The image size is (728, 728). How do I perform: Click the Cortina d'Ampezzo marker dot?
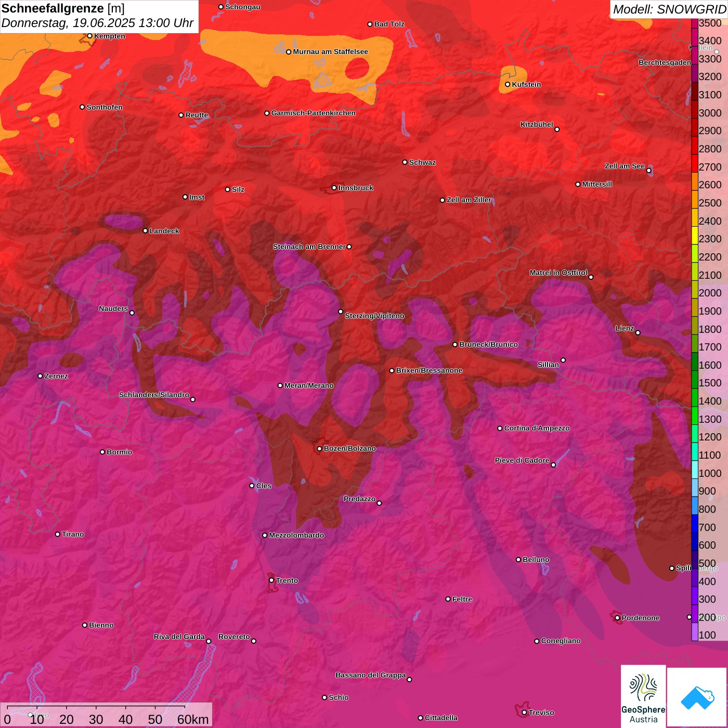(x=500, y=428)
